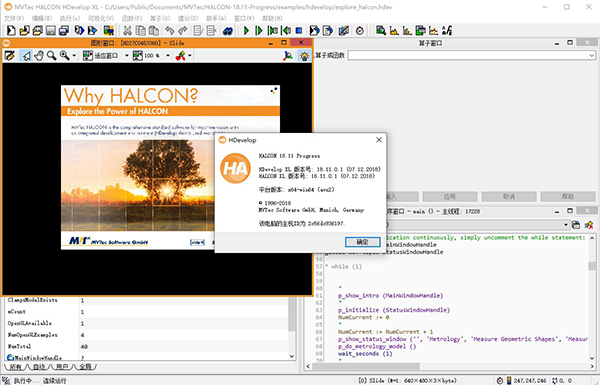Click the Save program floppy icon

[51, 30]
